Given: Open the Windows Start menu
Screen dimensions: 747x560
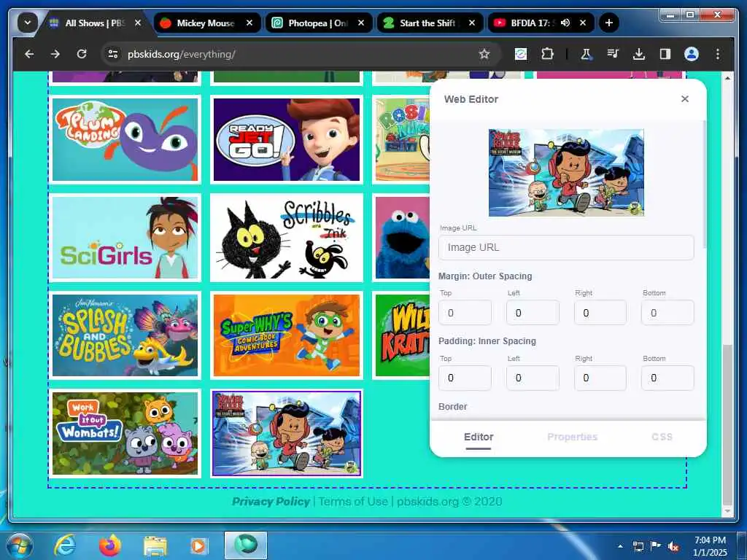Looking at the screenshot, I should pos(19,545).
